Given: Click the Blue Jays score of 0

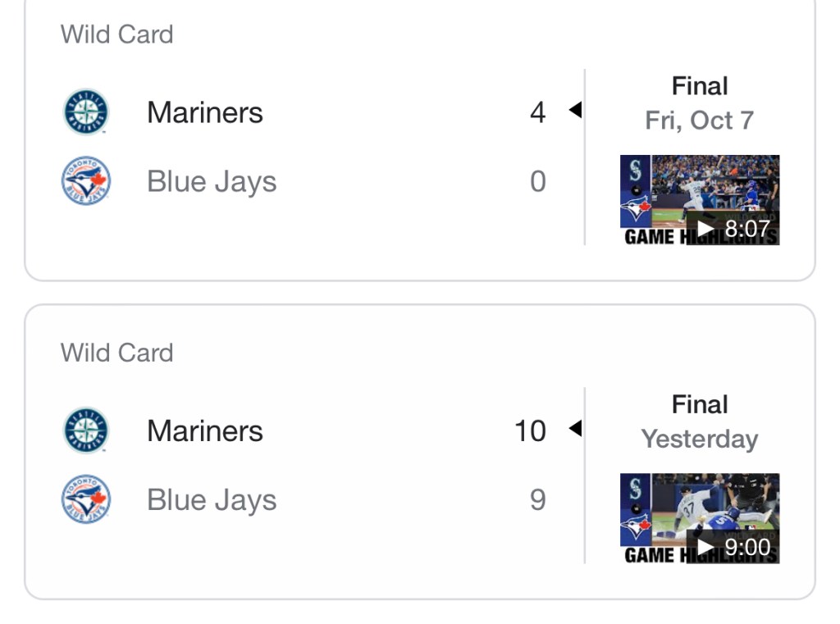Looking at the screenshot, I should 537,181.
